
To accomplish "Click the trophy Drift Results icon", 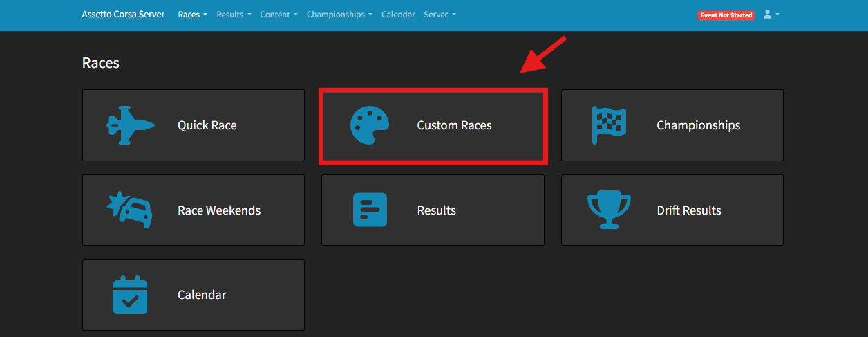I will tap(609, 210).
